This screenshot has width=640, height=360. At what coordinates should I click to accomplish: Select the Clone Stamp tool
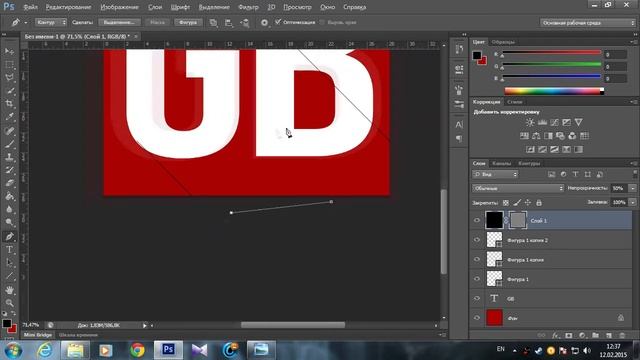point(9,157)
